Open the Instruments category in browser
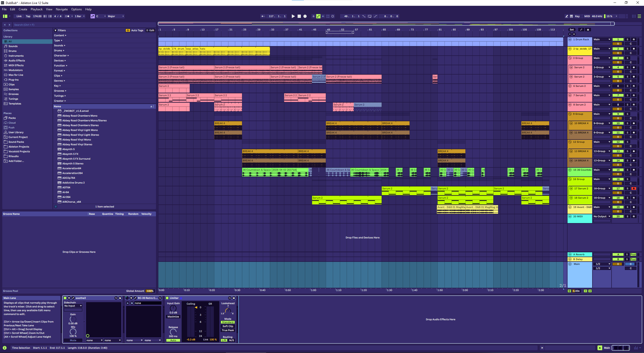Screen dimensions: 644x353 tap(16, 56)
